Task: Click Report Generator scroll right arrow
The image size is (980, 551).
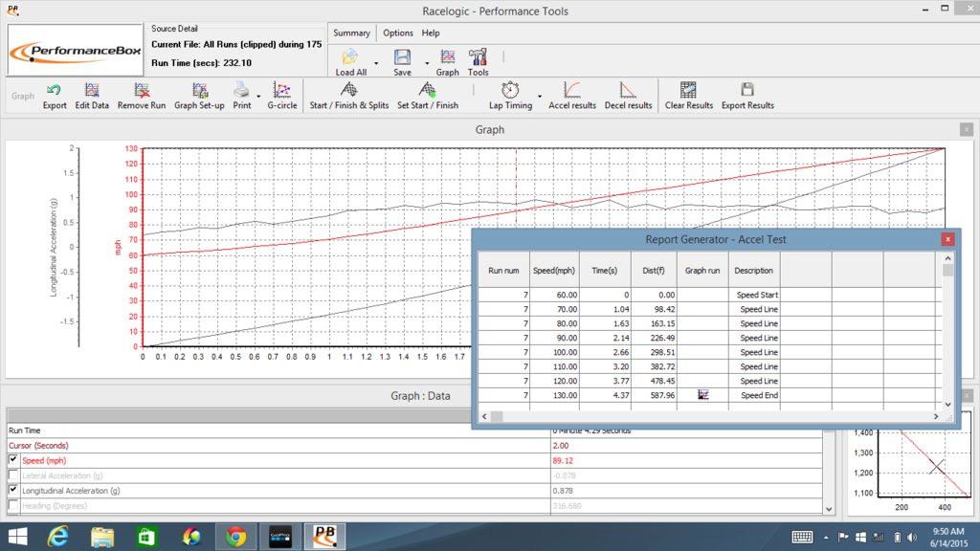Action: pos(936,416)
